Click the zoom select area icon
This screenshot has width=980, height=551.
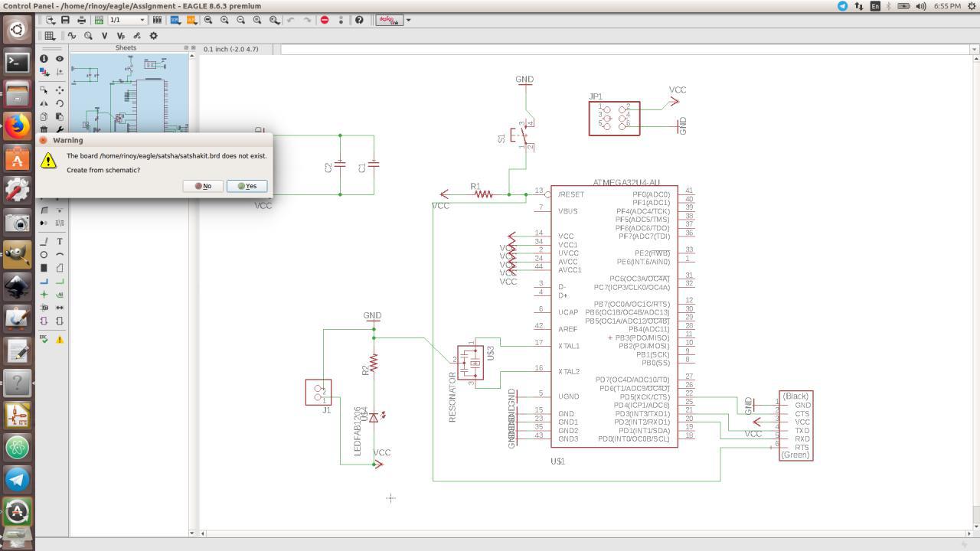pos(274,20)
